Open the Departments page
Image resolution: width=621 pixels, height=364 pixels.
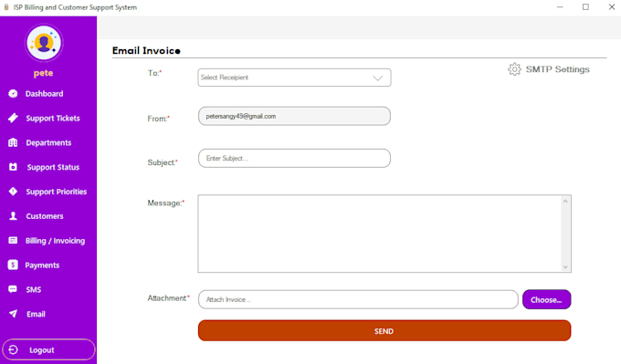pos(48,143)
